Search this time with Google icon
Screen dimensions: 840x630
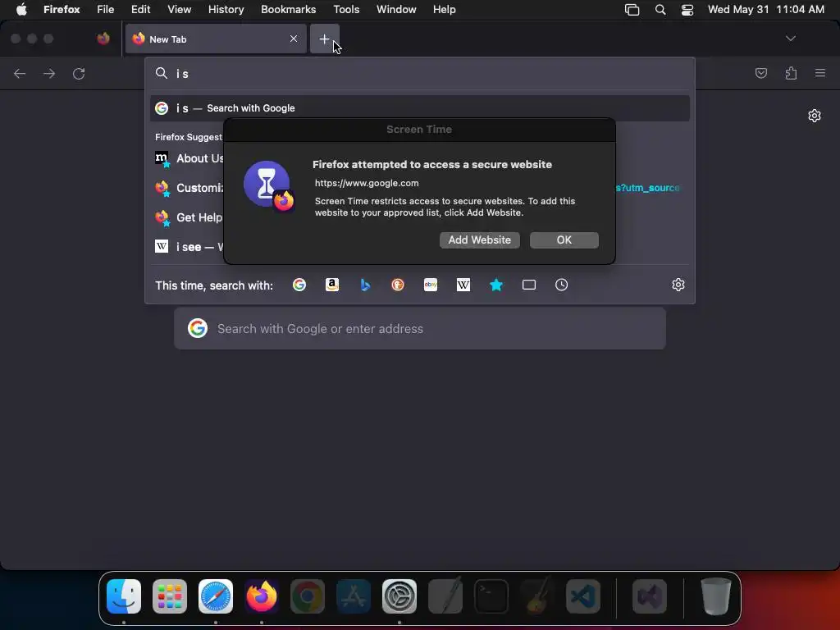299,285
